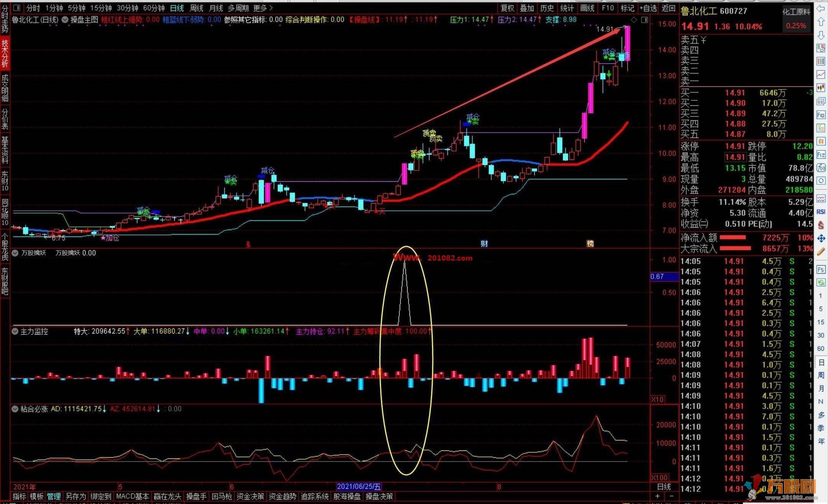Click the FIZ icon in right toolbar

821,154
